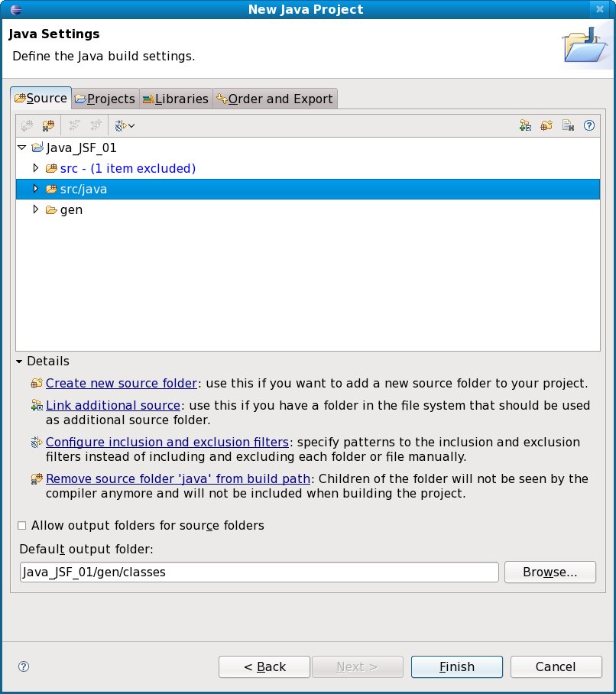
Task: Click the Default output folder text field
Action: pos(258,572)
